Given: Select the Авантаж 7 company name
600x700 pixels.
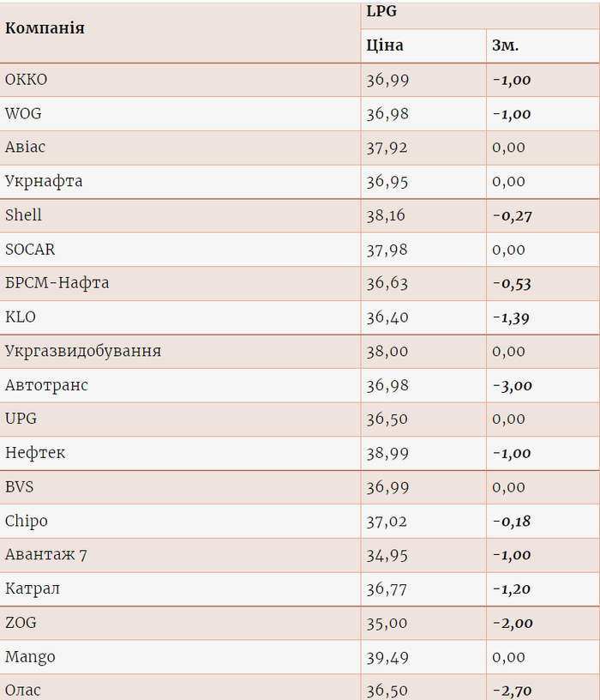Looking at the screenshot, I should coord(46,555).
